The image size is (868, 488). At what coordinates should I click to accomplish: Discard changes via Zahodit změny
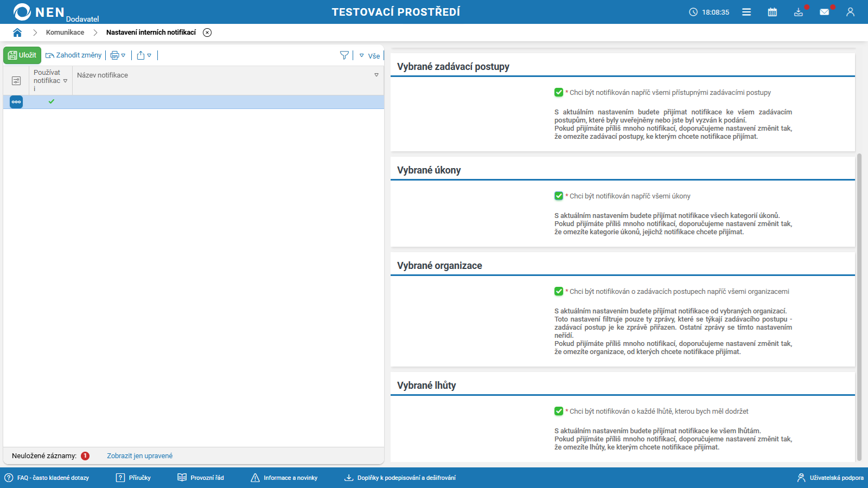[x=73, y=55]
